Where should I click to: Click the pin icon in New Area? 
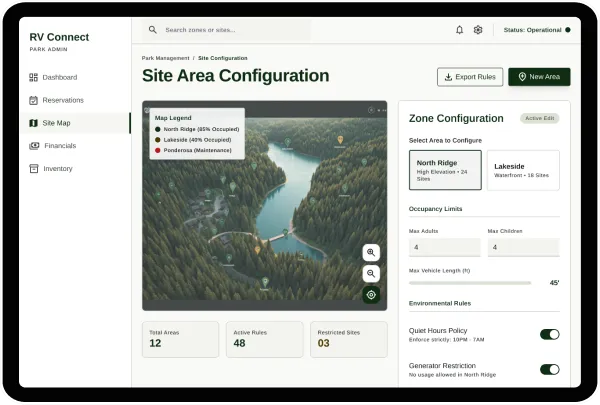[522, 77]
